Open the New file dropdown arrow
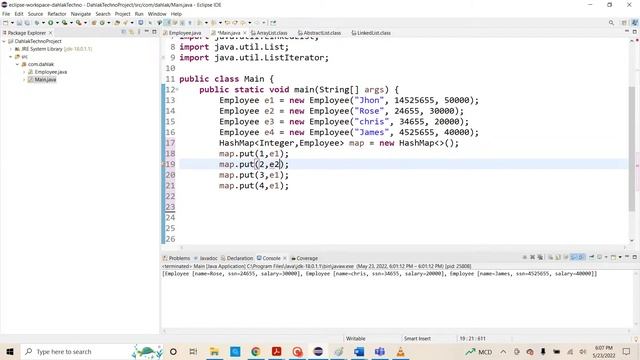This screenshot has height=360, width=640. 12,23
